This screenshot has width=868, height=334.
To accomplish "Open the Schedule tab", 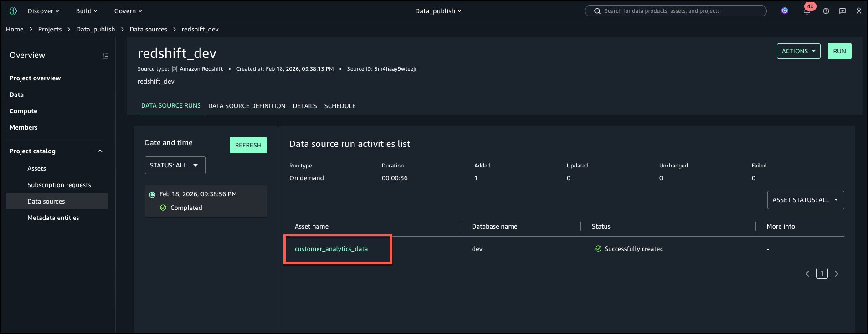I will pos(339,106).
